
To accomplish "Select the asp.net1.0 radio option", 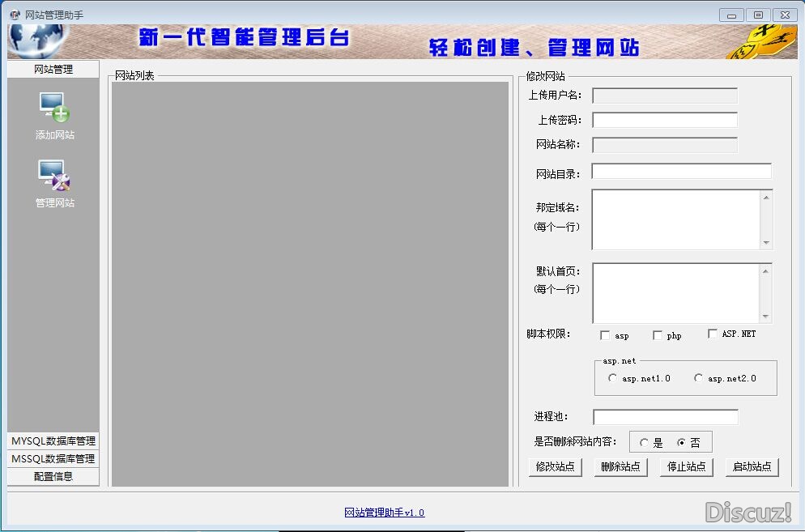I will (x=612, y=378).
